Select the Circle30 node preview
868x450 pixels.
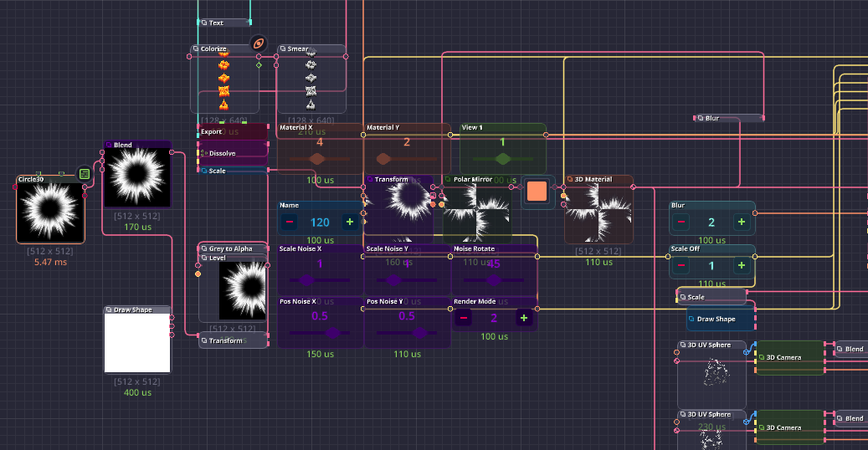(50, 212)
